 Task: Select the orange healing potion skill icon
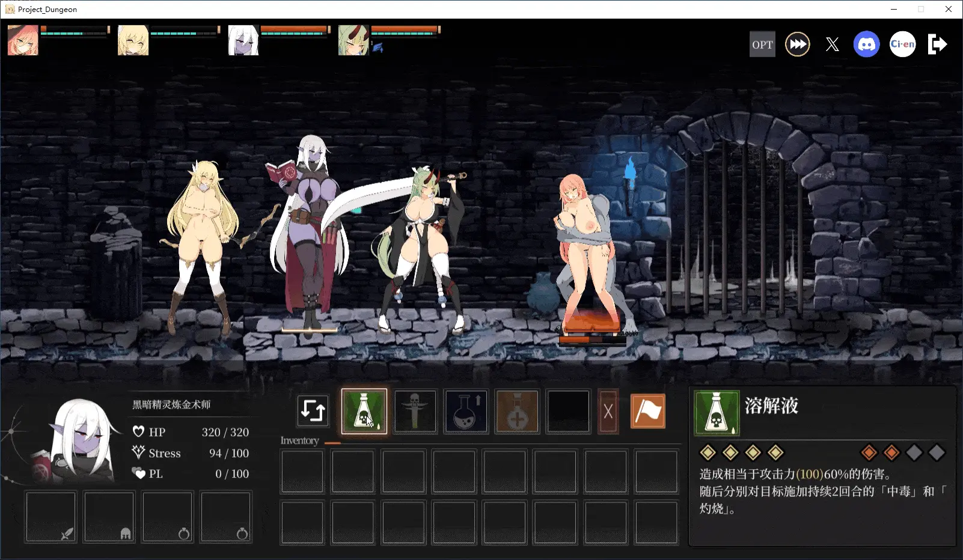click(x=517, y=411)
